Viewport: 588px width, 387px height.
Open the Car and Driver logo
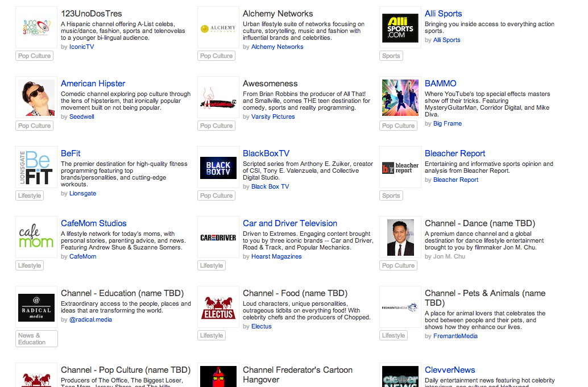218,237
